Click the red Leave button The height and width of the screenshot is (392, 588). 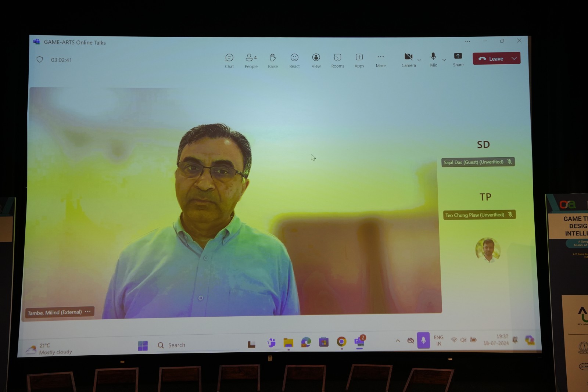(491, 59)
